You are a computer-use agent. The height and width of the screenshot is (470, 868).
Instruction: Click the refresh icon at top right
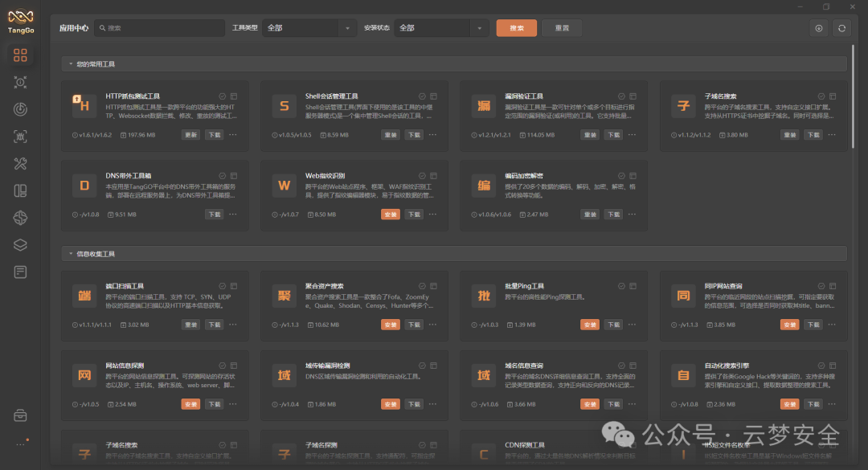842,28
